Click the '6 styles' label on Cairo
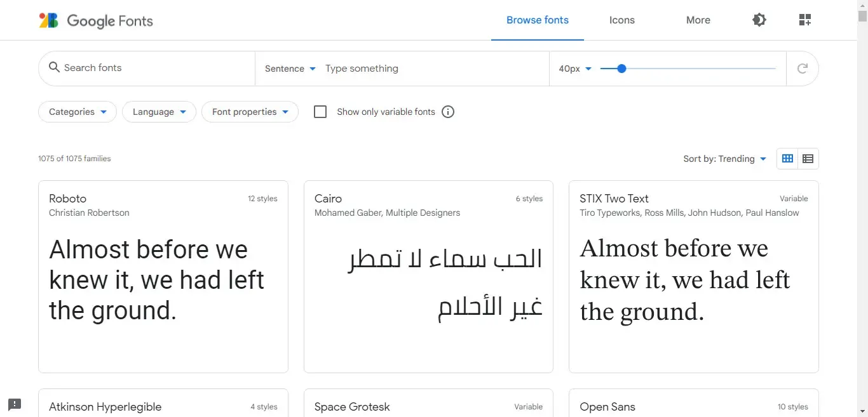 click(529, 199)
